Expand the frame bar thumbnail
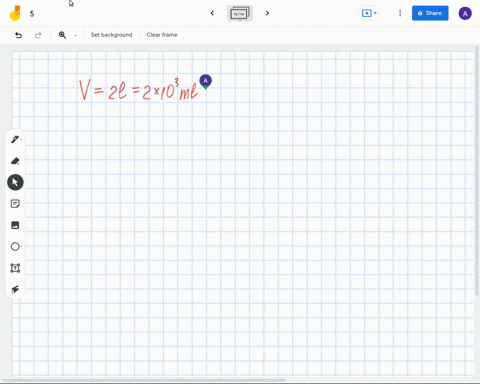Image resolution: width=480 pixels, height=384 pixels. pyautogui.click(x=240, y=13)
